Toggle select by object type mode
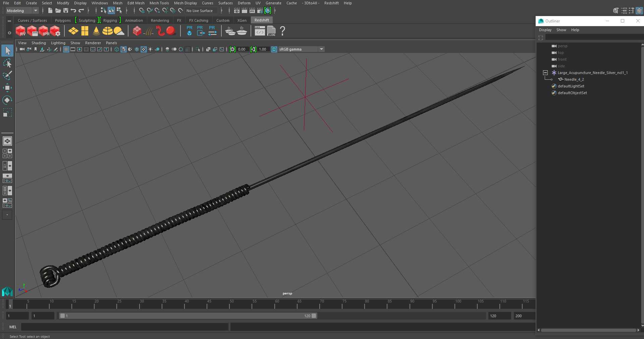The height and width of the screenshot is (339, 644). pos(111,11)
